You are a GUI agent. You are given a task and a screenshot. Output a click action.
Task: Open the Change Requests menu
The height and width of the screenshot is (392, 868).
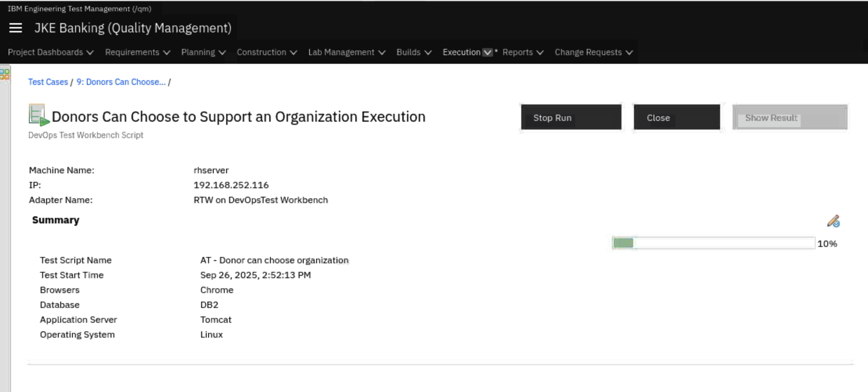593,52
